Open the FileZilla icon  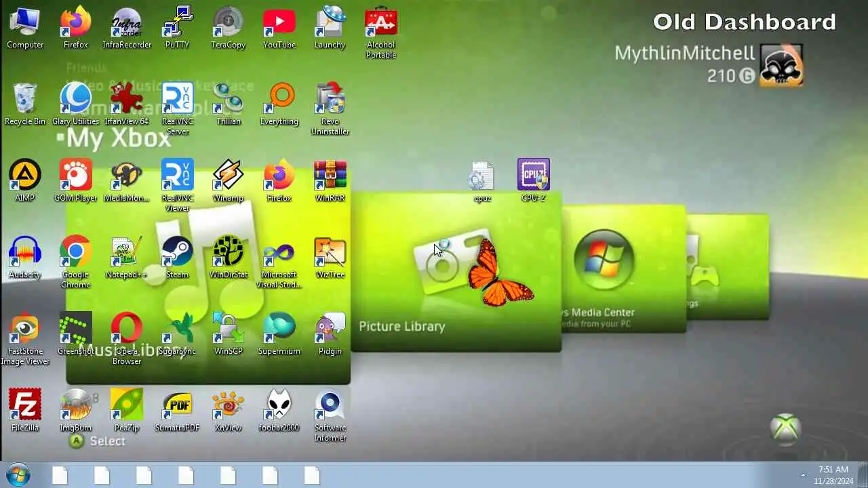[25, 411]
